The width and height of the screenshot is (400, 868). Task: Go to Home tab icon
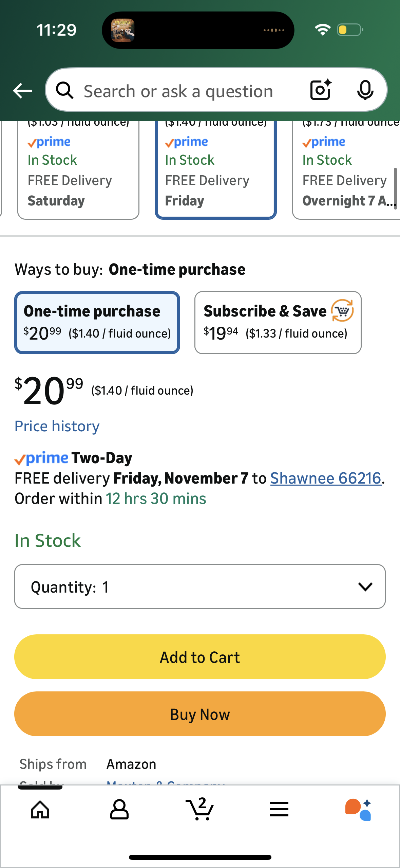[x=40, y=810]
